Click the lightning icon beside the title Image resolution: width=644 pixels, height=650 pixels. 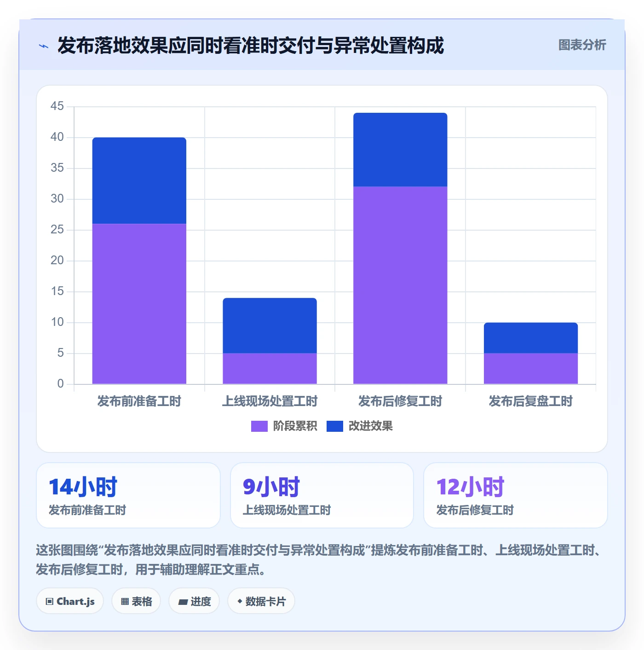44,46
